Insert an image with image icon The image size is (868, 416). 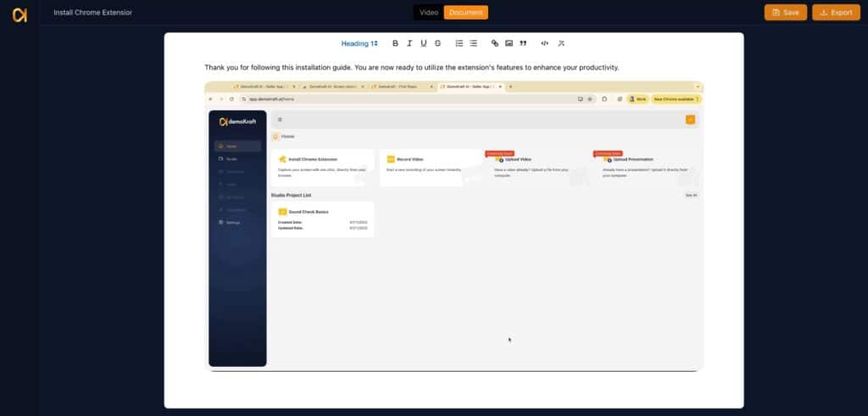(509, 43)
